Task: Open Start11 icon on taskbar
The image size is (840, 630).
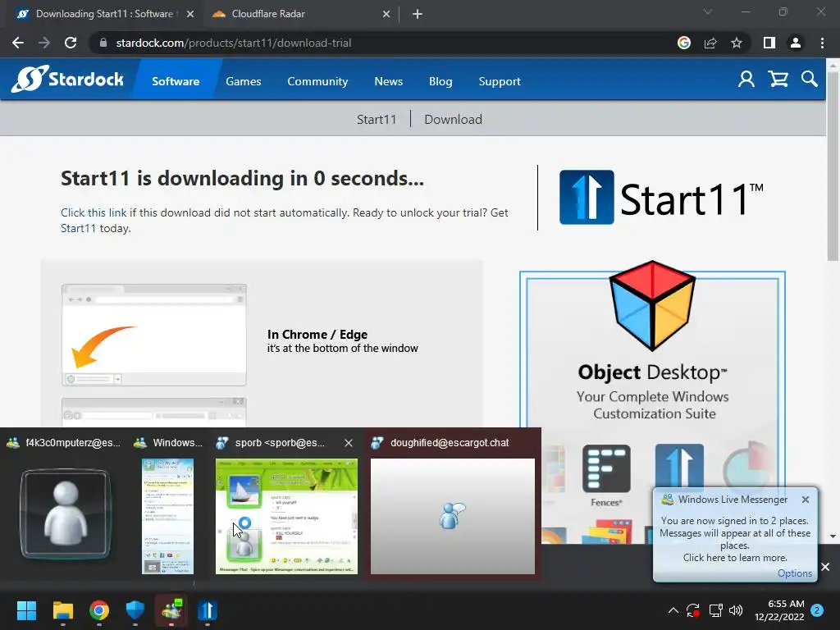Action: coord(208,610)
